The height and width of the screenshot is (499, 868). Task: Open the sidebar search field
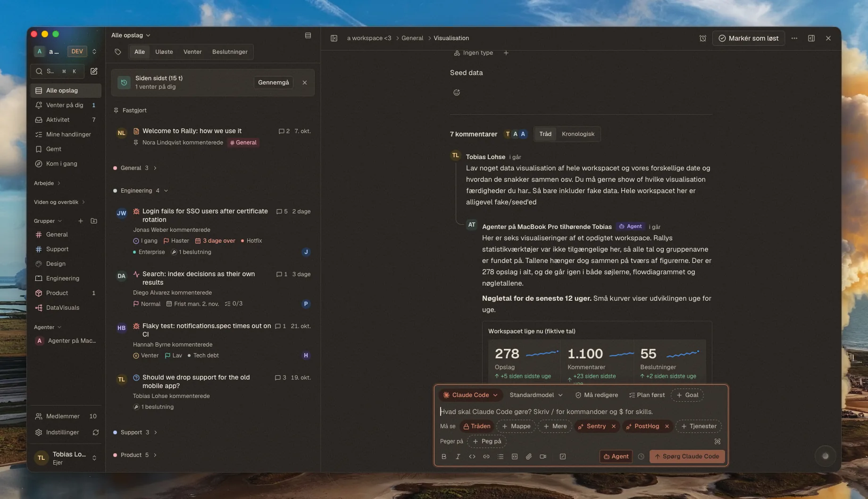pyautogui.click(x=57, y=71)
